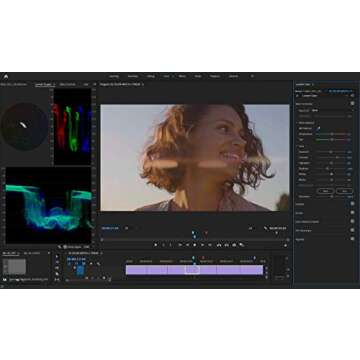Adjust the Exposure slider
The height and width of the screenshot is (360, 360).
tap(332, 152)
